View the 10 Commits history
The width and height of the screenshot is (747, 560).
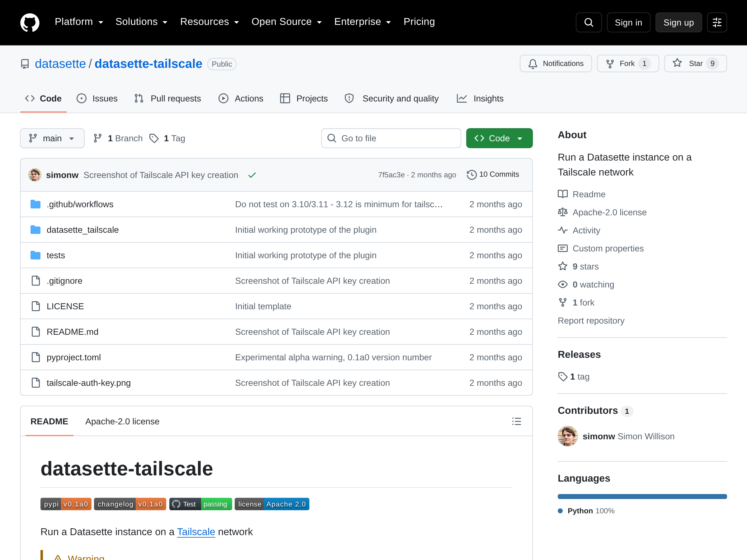click(x=493, y=175)
